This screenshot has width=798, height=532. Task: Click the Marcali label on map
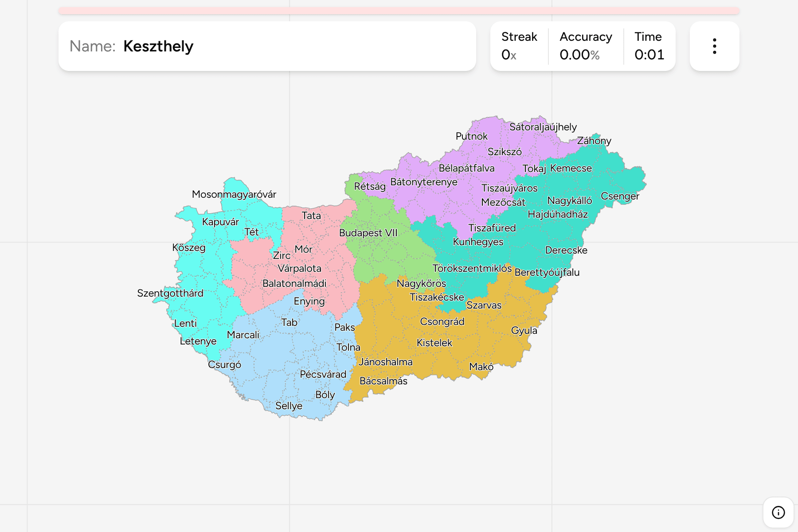[243, 335]
